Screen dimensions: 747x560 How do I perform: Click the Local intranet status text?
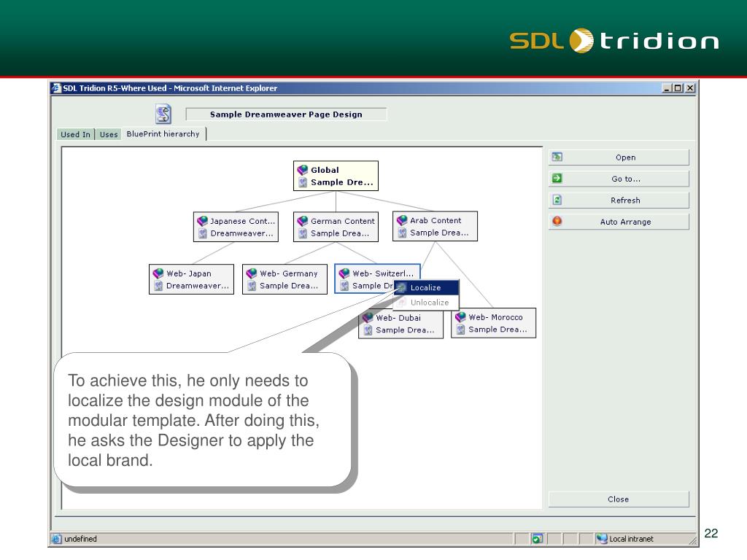point(631,539)
